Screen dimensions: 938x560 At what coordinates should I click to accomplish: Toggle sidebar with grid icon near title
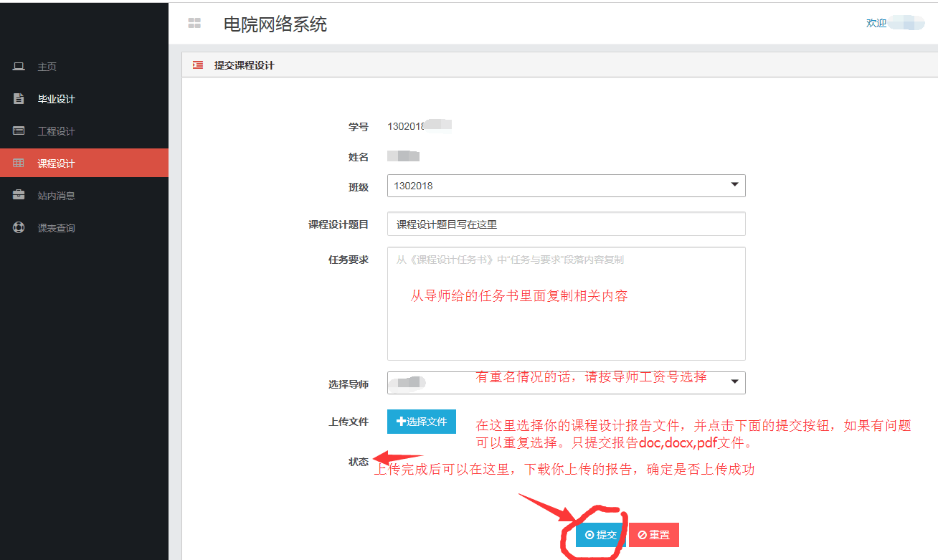coord(194,24)
